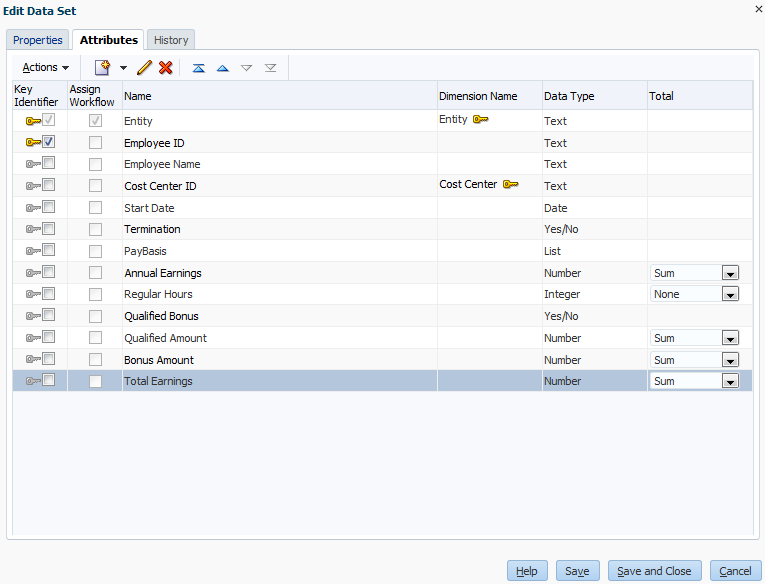Select the Regular Hours attribute name

pos(158,294)
